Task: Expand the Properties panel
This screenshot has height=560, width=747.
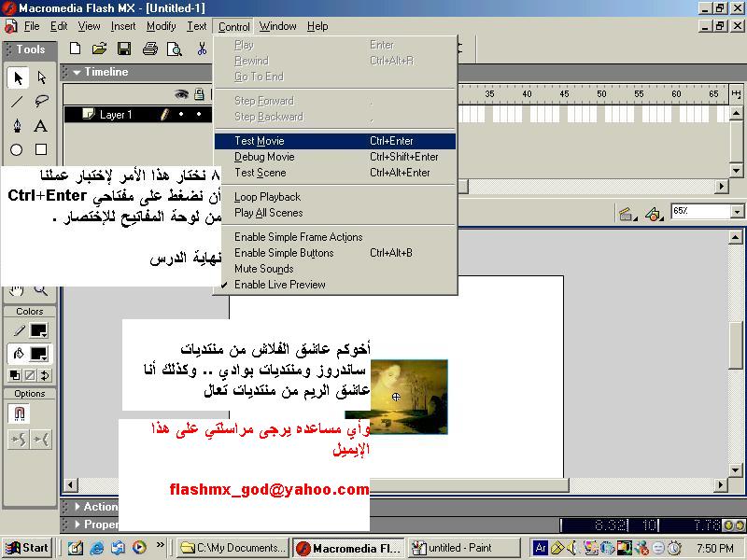Action: click(78, 525)
